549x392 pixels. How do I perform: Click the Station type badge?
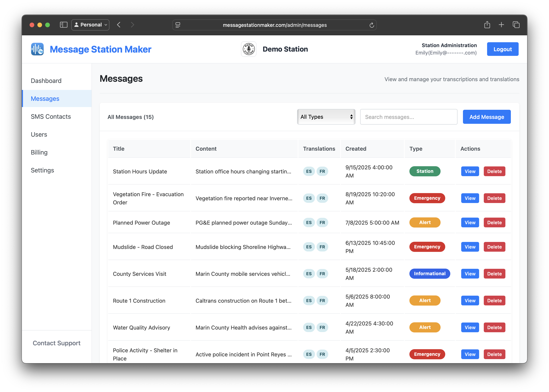point(425,171)
